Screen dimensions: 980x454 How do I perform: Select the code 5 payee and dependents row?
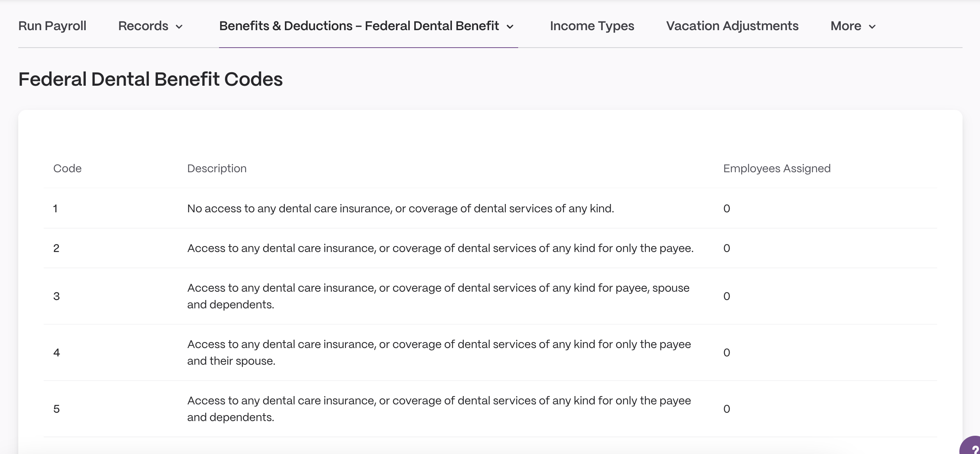pyautogui.click(x=490, y=409)
